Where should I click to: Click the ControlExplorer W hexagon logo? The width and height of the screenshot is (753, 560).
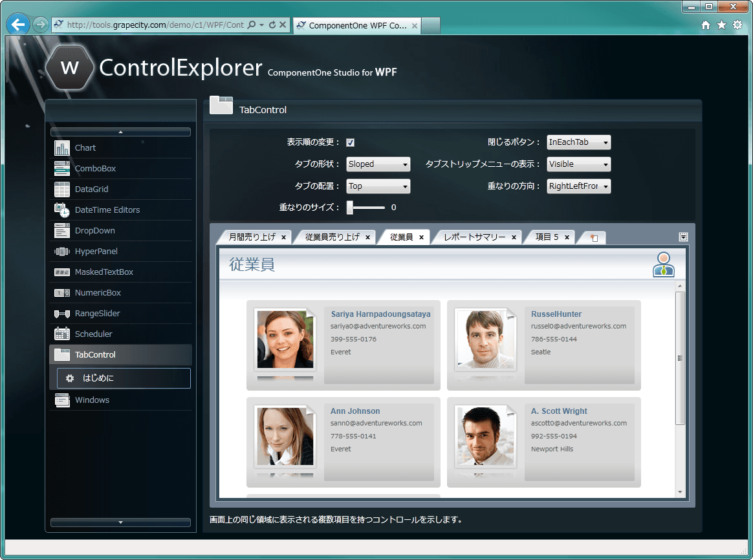(x=70, y=67)
